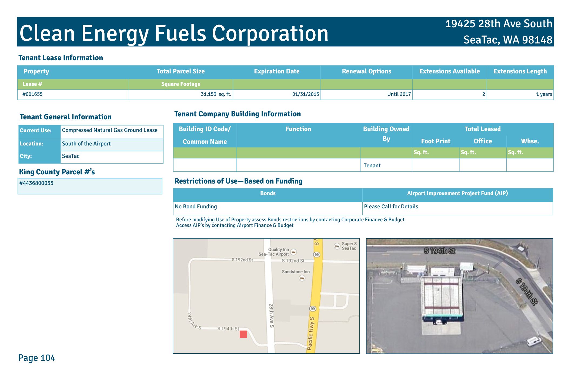Click the Clean Energy Fuels Corporation title
The image size is (588, 380).
click(174, 33)
